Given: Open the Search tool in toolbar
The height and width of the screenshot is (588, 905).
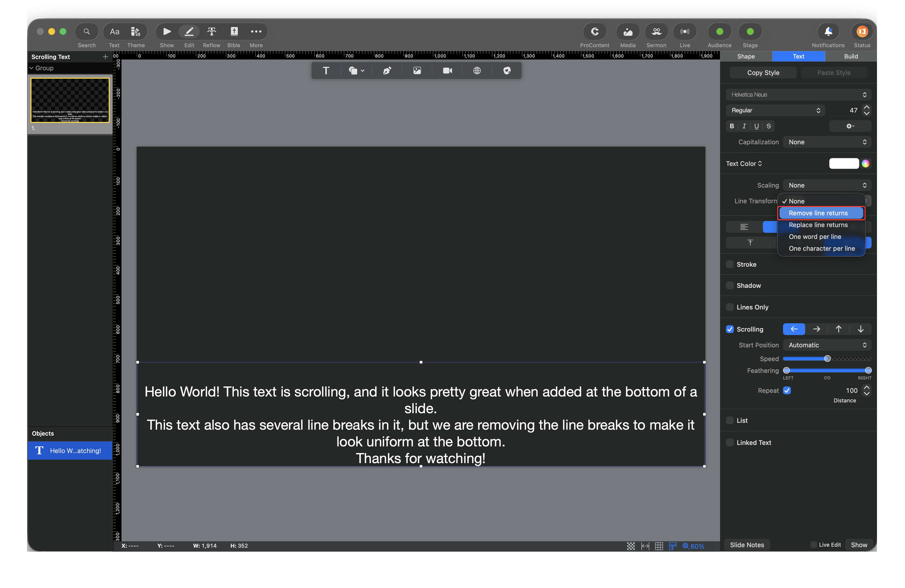Looking at the screenshot, I should (x=86, y=31).
